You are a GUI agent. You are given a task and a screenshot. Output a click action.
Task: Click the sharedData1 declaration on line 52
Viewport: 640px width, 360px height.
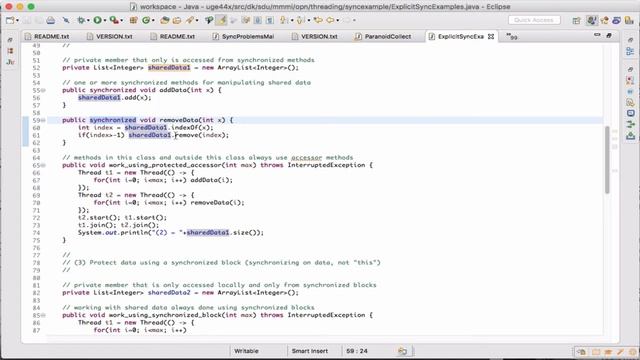click(169, 68)
